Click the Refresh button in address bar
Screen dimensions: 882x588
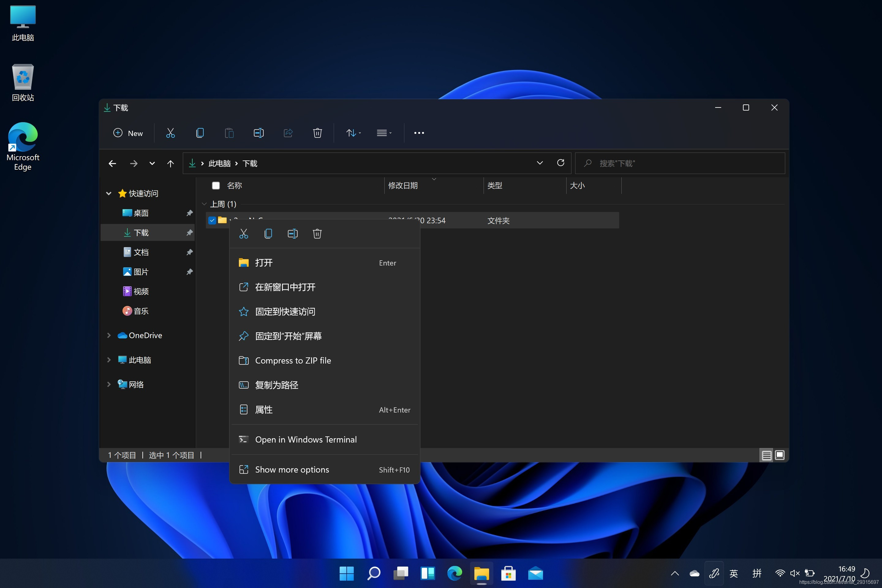click(x=560, y=163)
